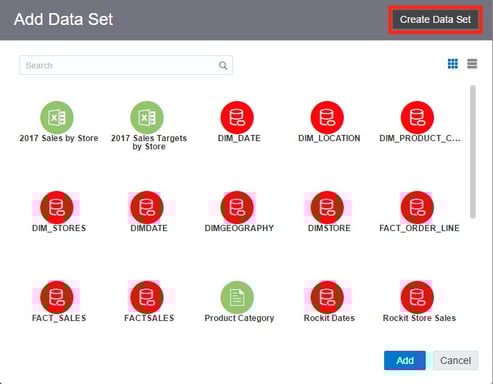Select the DIMDATE database icon
This screenshot has width=493, height=384.
pyautogui.click(x=147, y=207)
